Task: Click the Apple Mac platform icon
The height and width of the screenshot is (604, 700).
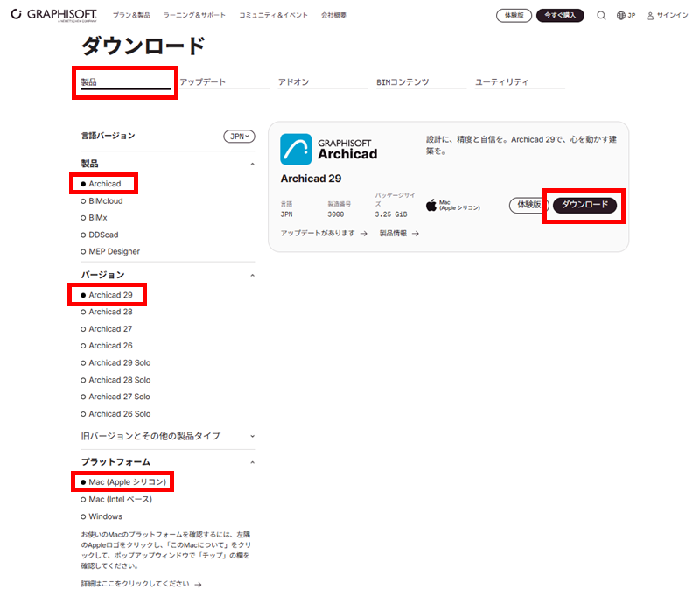Action: 430,206
